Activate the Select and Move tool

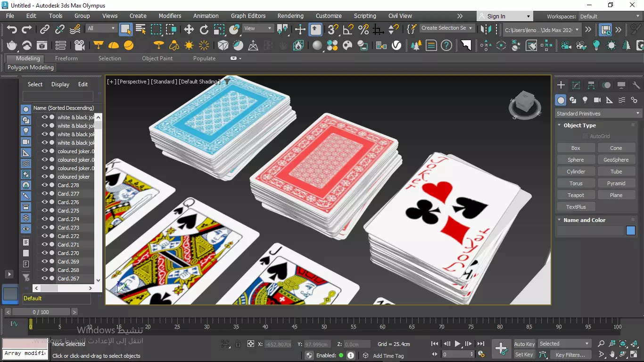click(189, 30)
